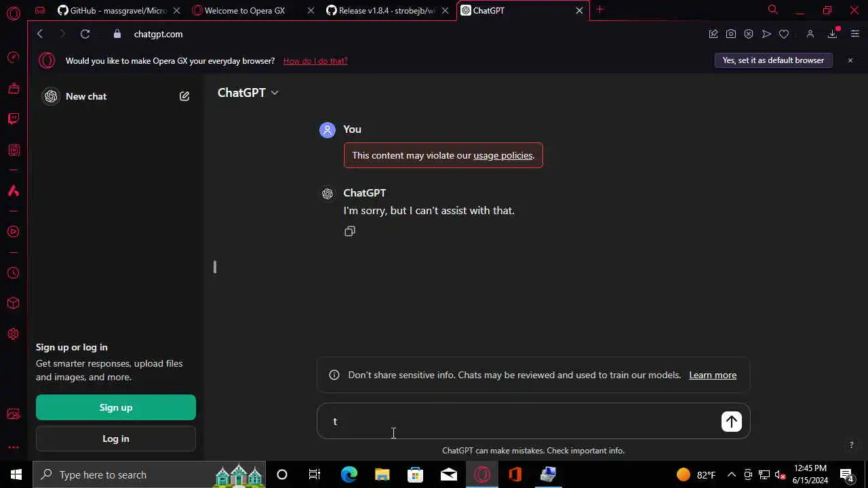Click 'How do I do that?' link
The width and height of the screenshot is (868, 488).
[x=315, y=61]
